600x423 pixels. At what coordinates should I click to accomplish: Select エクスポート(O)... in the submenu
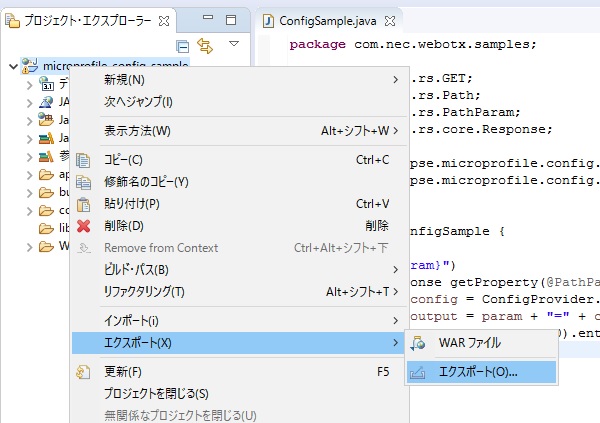(x=478, y=371)
